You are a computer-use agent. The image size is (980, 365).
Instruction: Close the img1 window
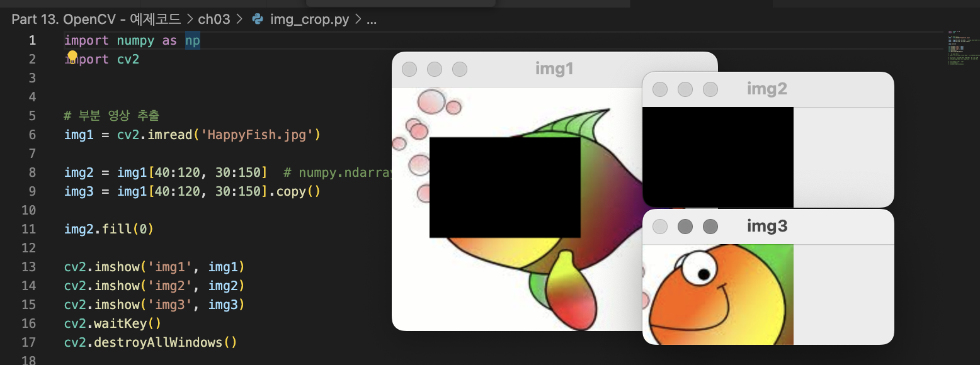click(409, 69)
